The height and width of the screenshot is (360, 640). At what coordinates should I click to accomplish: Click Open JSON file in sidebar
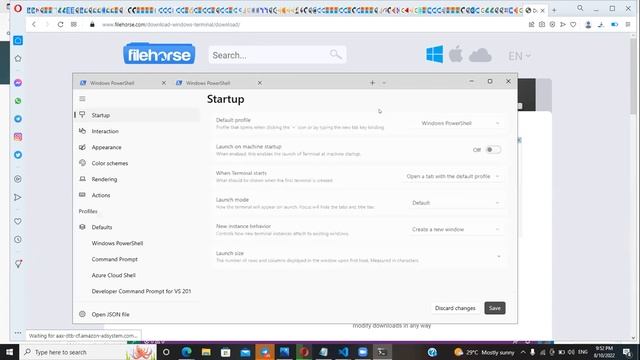pos(137,314)
